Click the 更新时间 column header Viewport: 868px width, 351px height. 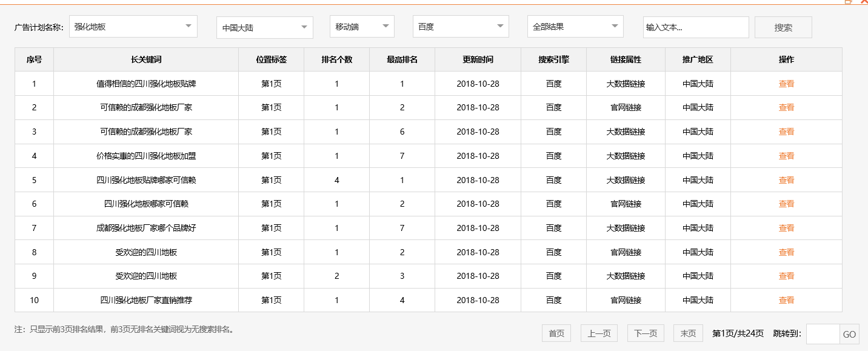(478, 59)
